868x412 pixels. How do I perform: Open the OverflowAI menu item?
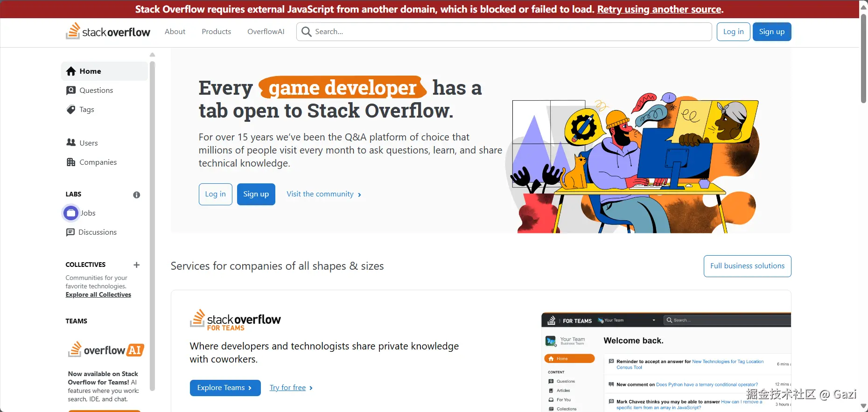click(x=266, y=32)
